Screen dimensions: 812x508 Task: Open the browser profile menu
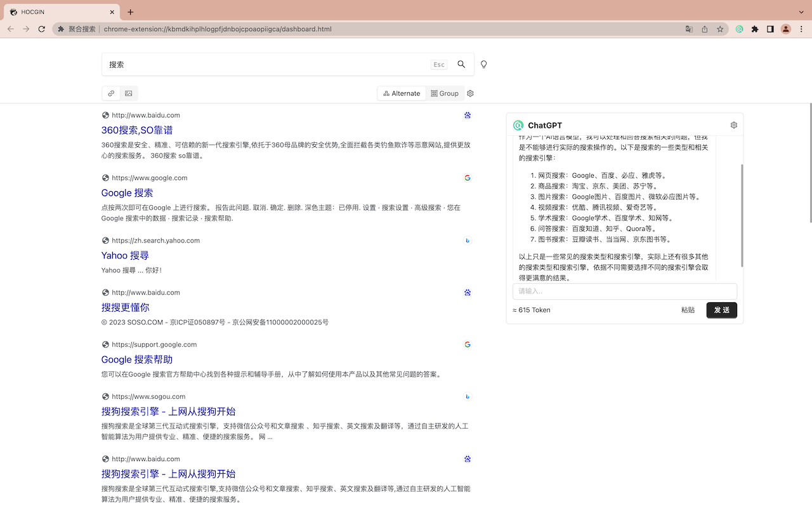[785, 29]
